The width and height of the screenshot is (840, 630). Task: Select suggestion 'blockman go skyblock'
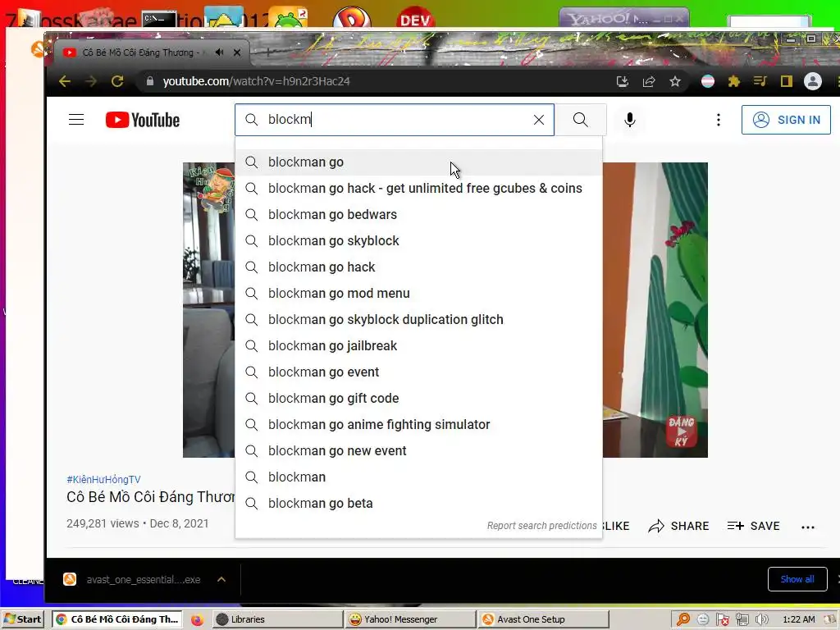[x=418, y=241]
